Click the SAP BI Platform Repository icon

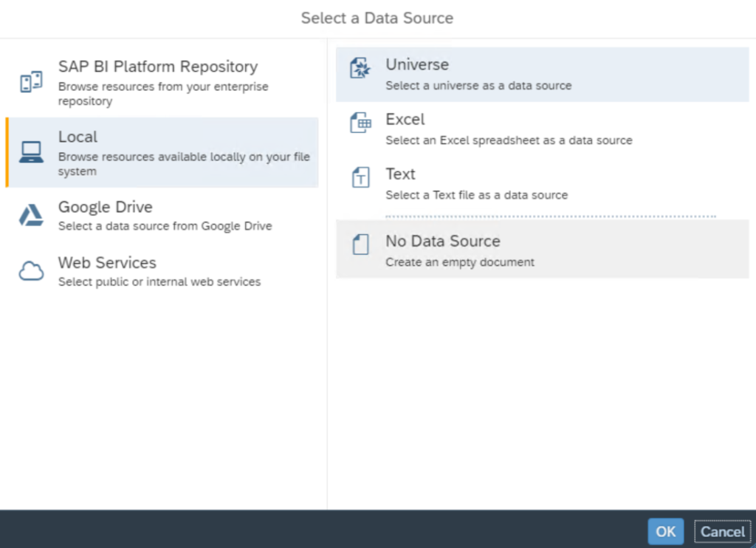[31, 81]
